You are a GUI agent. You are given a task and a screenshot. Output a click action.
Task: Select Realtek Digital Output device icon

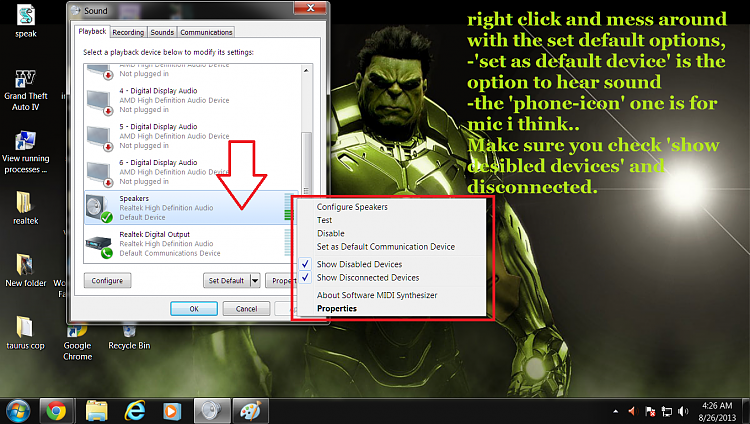(x=99, y=245)
